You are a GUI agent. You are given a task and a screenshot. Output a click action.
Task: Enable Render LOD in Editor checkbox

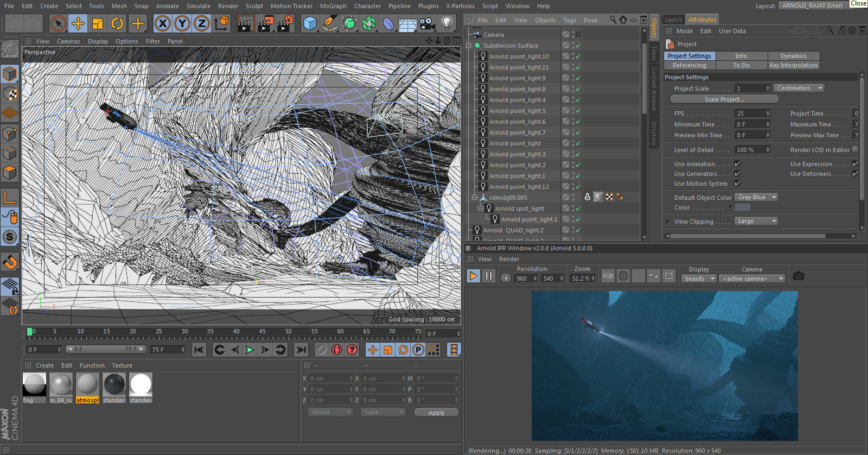pos(855,149)
